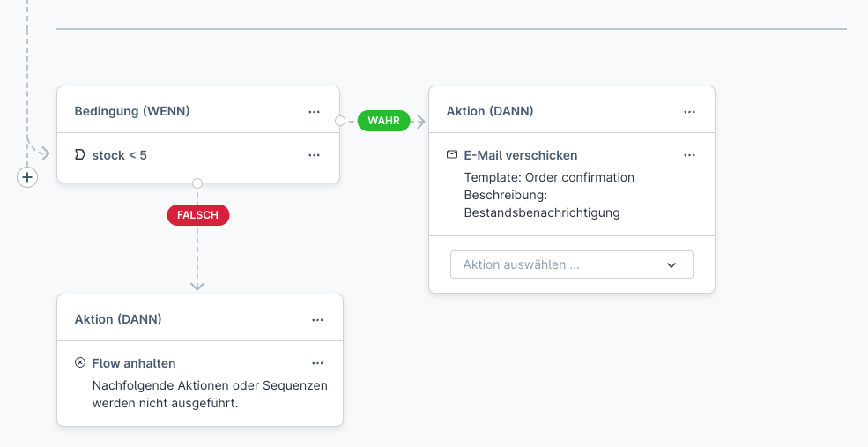Viewport: 868px width, 447px height.
Task: Open the Flow anhalten Aktion card options menu
Action: click(x=318, y=320)
